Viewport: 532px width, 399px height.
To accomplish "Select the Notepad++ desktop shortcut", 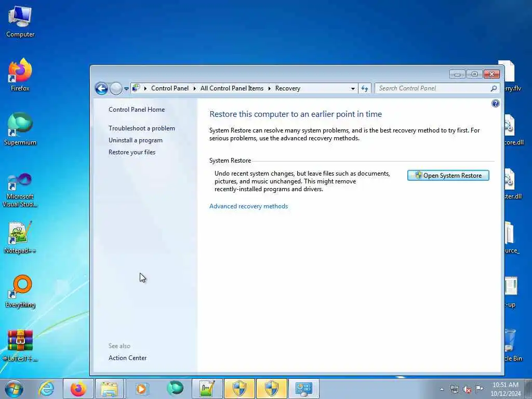I will (x=20, y=237).
